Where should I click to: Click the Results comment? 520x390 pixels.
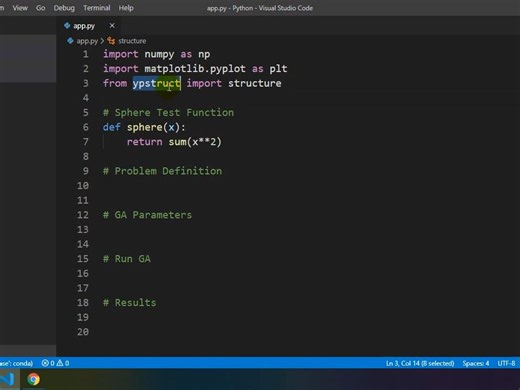coord(129,303)
